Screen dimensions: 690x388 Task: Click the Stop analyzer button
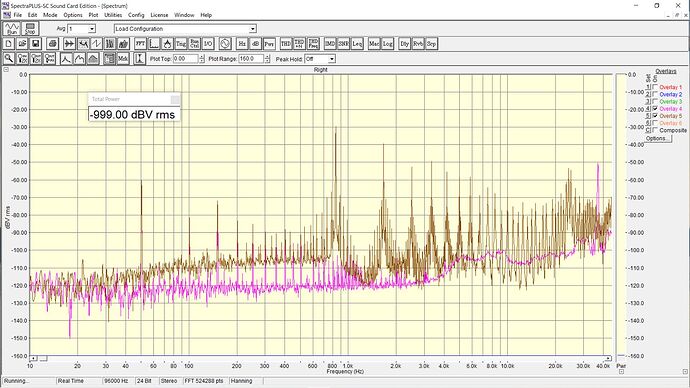(30, 29)
